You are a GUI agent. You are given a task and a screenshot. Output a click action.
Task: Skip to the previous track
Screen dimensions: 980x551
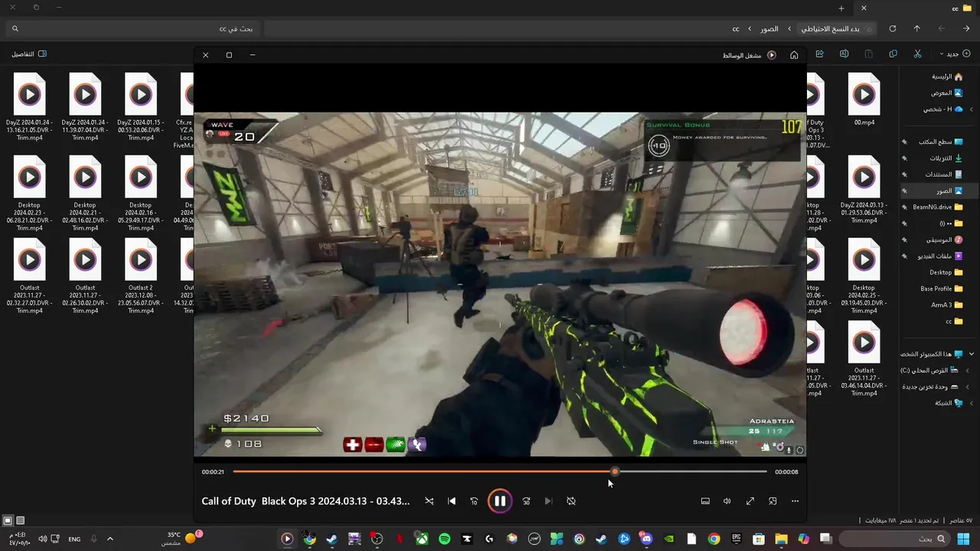(452, 501)
